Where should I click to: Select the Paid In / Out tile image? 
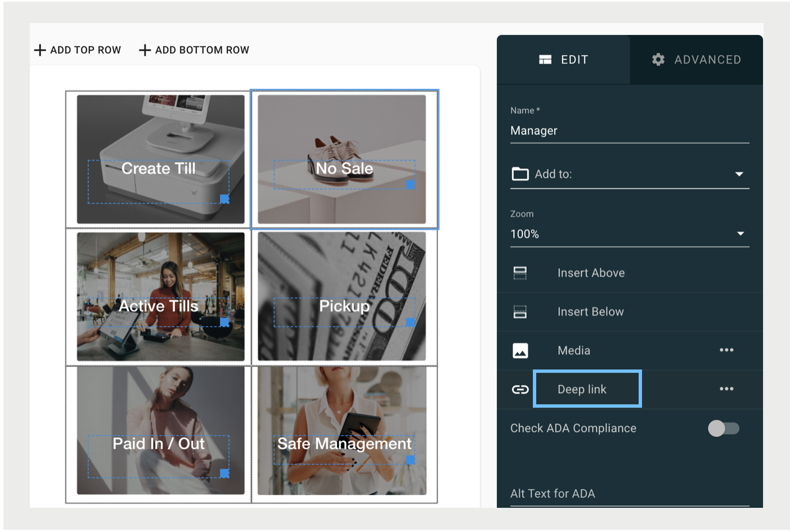161,431
